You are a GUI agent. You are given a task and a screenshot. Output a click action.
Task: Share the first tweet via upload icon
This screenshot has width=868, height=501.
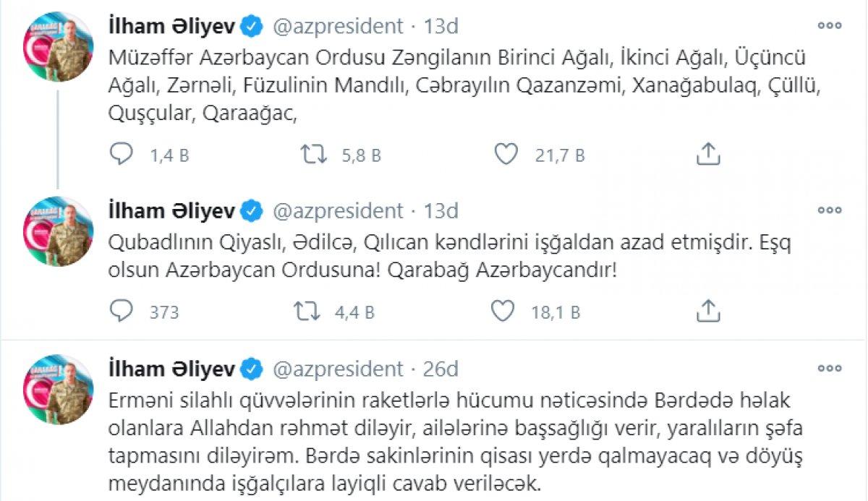(x=710, y=153)
